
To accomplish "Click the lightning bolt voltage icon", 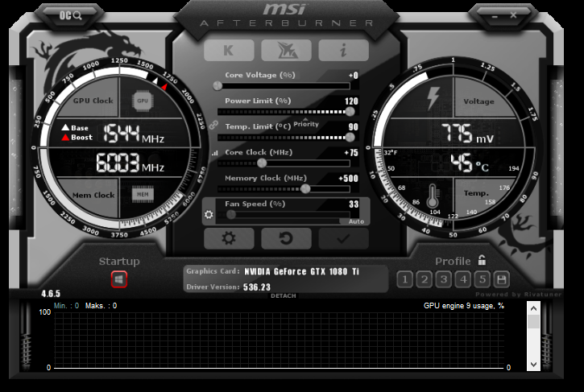I will tap(433, 98).
